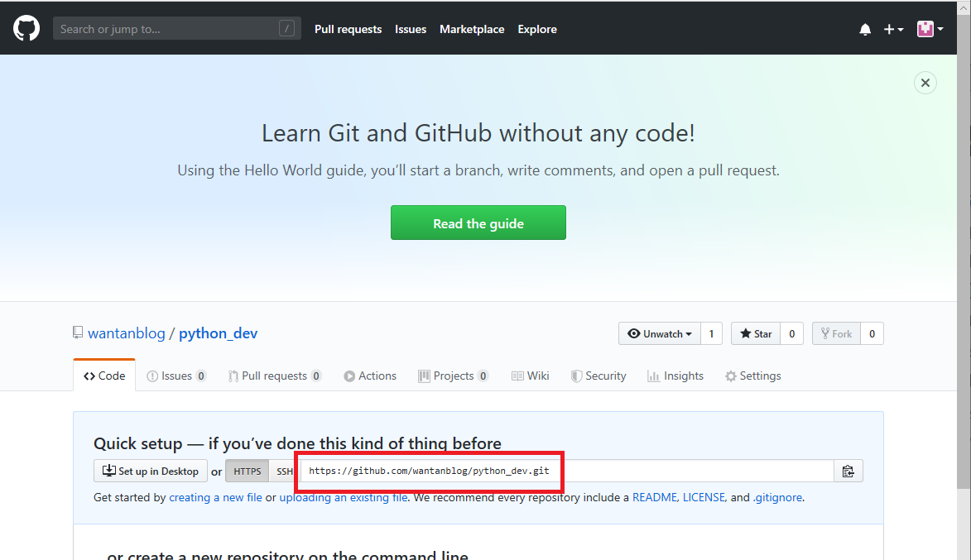971x560 pixels.
Task: Open the .gitignore link
Action: pyautogui.click(x=777, y=497)
